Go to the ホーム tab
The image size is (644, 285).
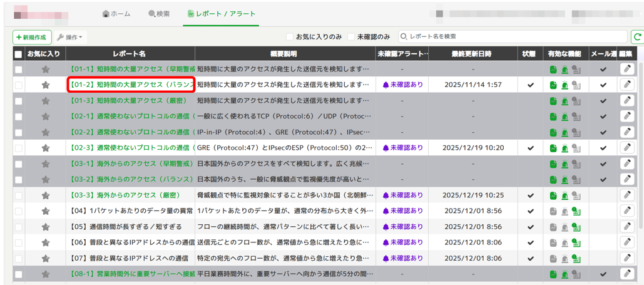pyautogui.click(x=116, y=14)
